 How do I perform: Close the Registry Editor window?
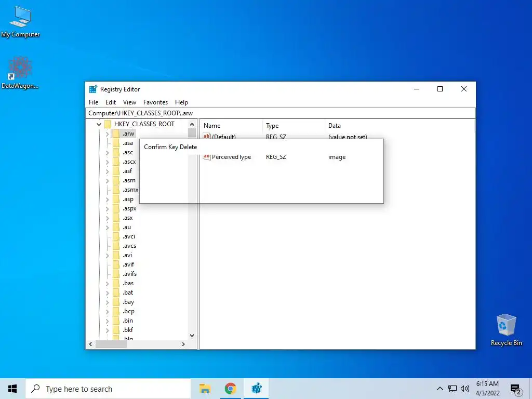pos(464,89)
